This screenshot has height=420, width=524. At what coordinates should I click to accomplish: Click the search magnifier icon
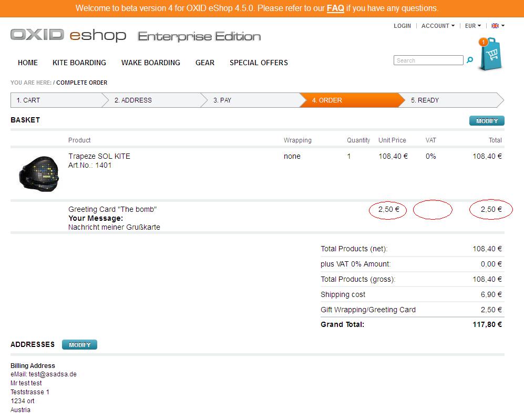pos(470,60)
